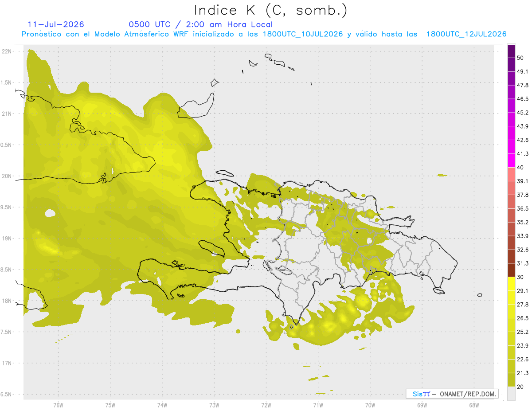Click colorbar label '25.2'
This screenshot has height=411, width=532.
tap(523, 332)
